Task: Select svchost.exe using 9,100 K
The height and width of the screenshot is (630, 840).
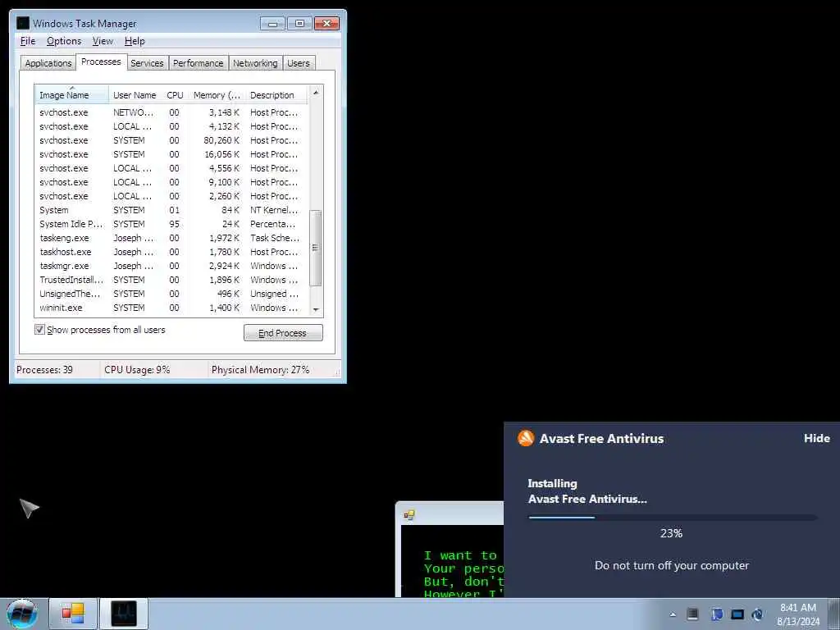Action: [x=171, y=182]
